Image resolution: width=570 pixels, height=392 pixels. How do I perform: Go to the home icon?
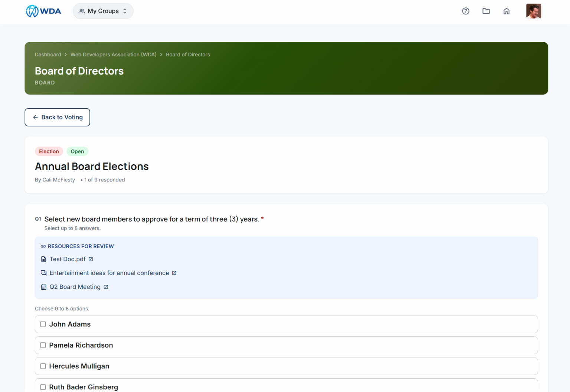tap(507, 11)
